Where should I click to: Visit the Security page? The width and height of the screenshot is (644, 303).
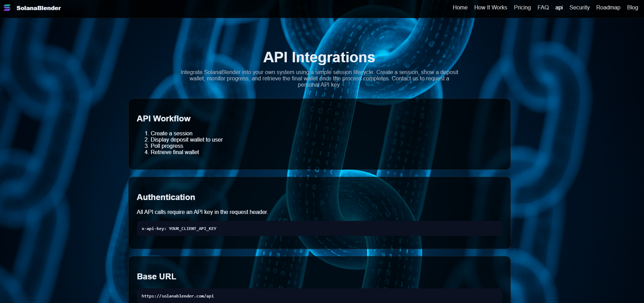(x=579, y=7)
